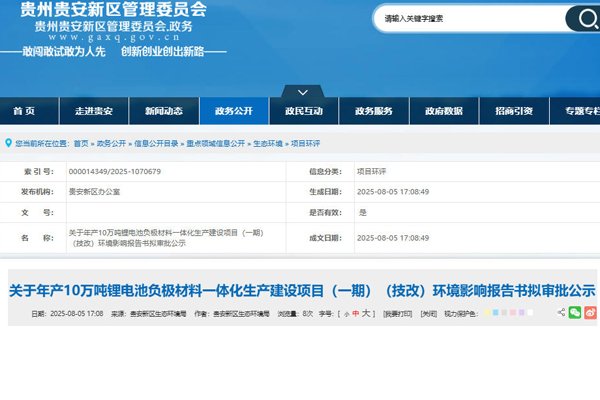This screenshot has height=400, width=600.
Task: Go to 项目环评 breadcrumb link
Action: (305, 144)
